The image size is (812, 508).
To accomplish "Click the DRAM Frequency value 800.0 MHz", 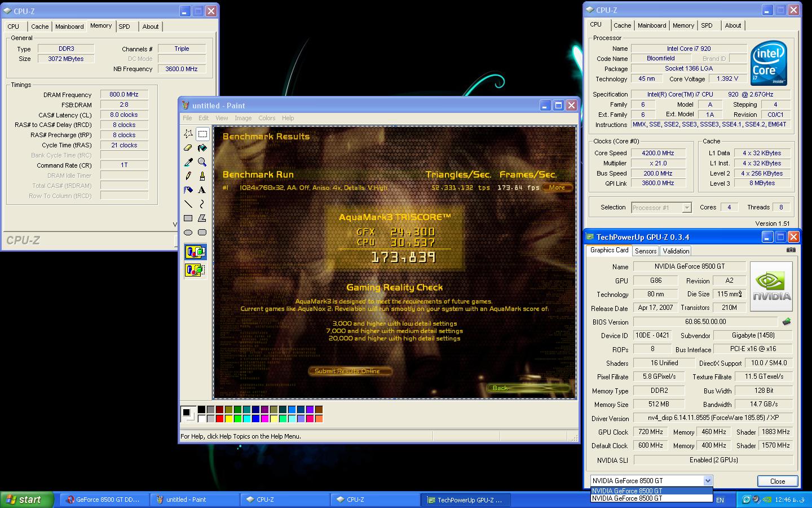I will [124, 95].
